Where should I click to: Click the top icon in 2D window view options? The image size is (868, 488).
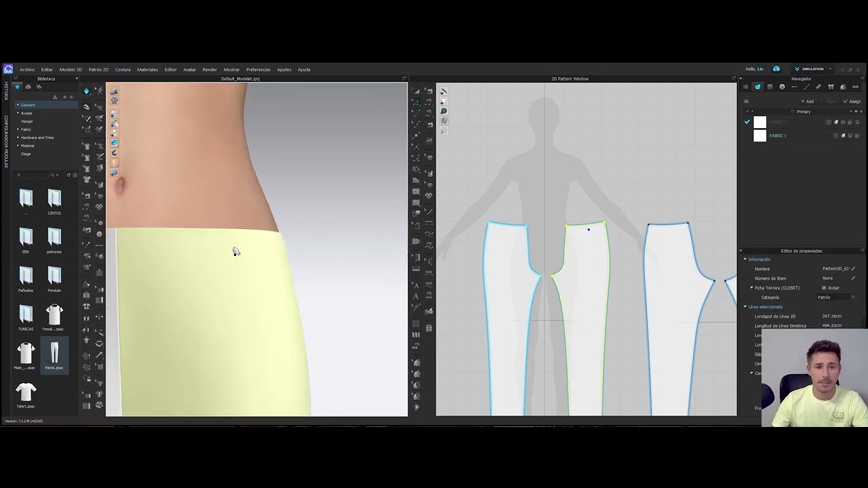coord(443,91)
